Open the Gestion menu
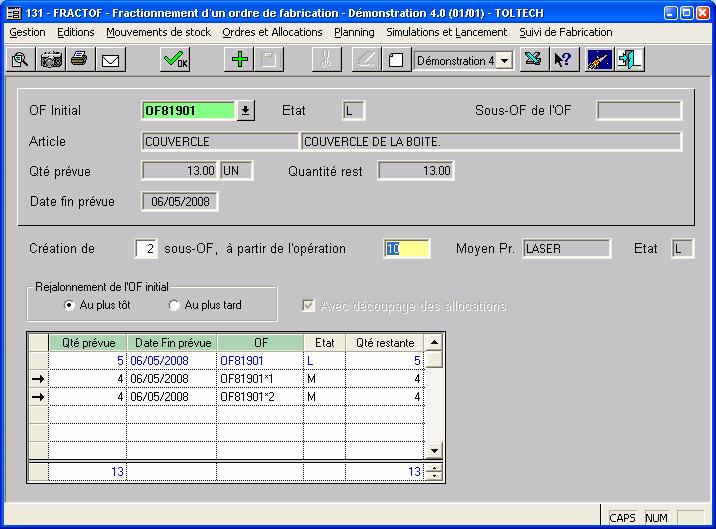 tap(27, 32)
